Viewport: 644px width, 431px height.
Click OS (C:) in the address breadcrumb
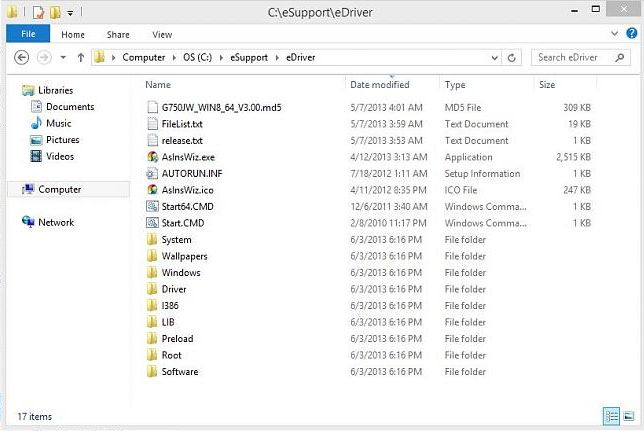[198, 58]
